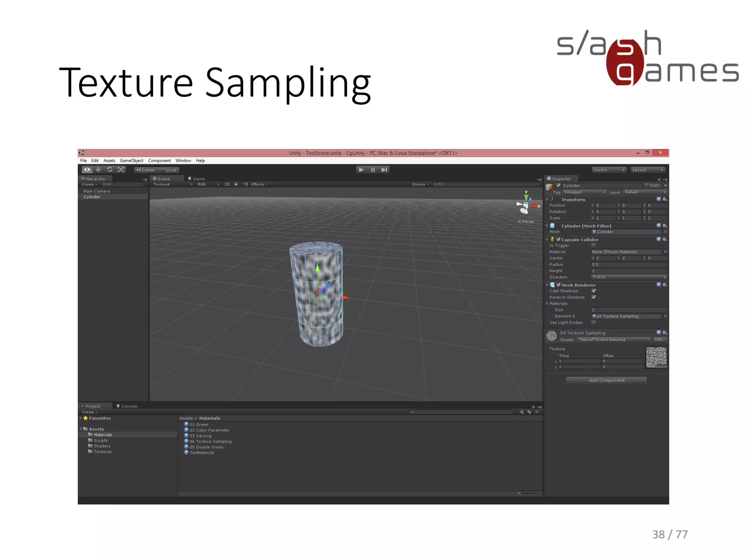747x560 pixels.
Task: Open the Direction Y-Axis dropdown
Action: click(x=629, y=277)
